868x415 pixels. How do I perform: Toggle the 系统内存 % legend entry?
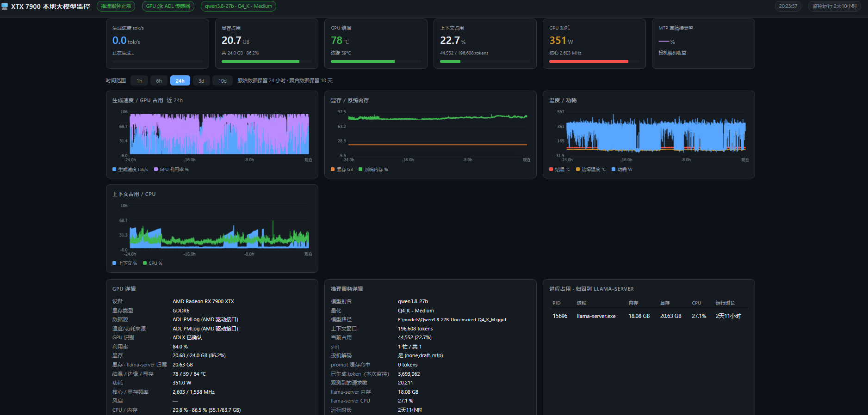click(373, 170)
